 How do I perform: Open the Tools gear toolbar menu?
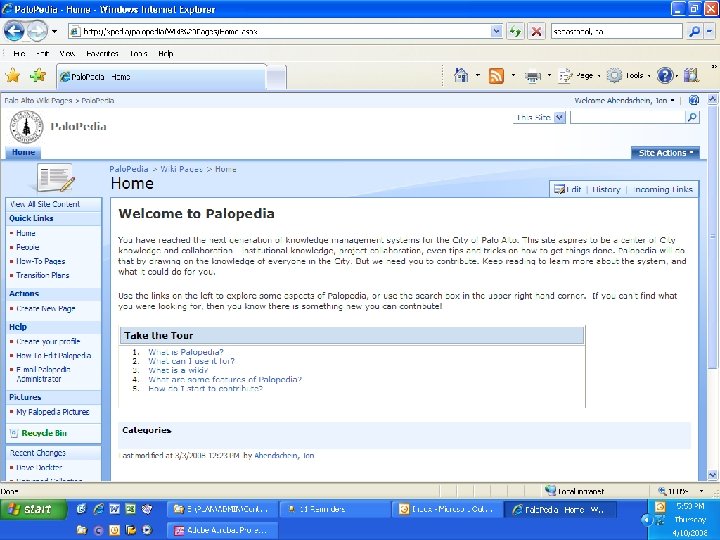[x=628, y=75]
